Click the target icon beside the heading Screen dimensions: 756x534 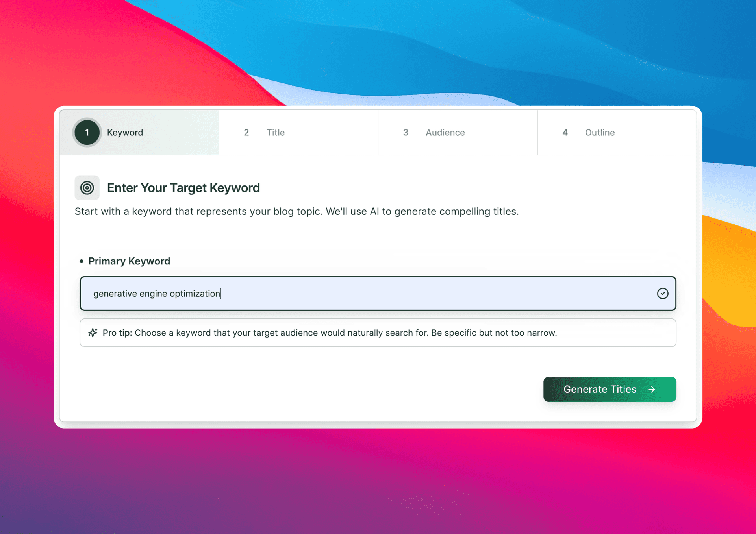pos(87,188)
